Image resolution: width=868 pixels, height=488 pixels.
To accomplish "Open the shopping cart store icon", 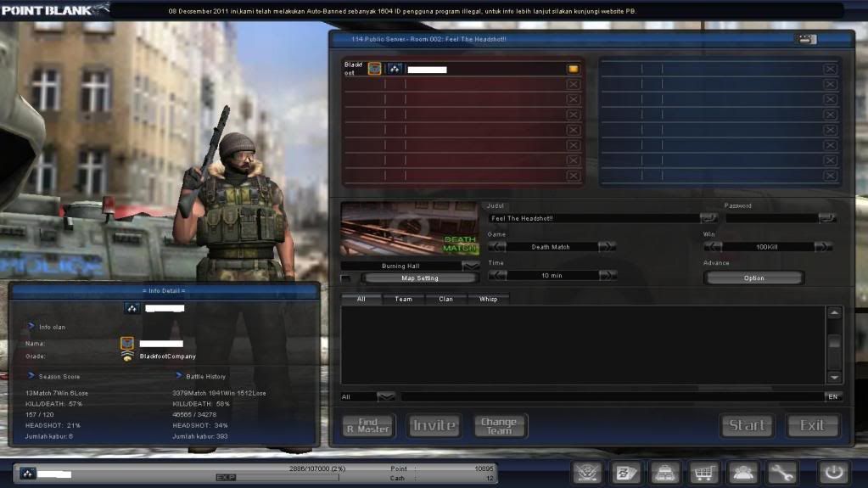I will [703, 473].
